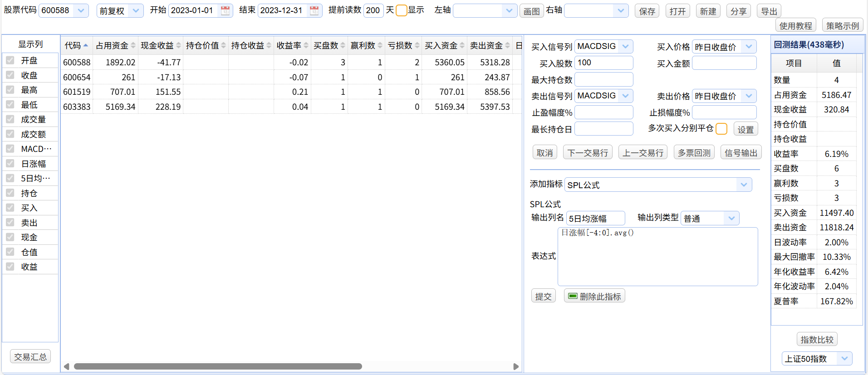
Task: Toggle the 显示 checkbox in top toolbar
Action: click(401, 10)
